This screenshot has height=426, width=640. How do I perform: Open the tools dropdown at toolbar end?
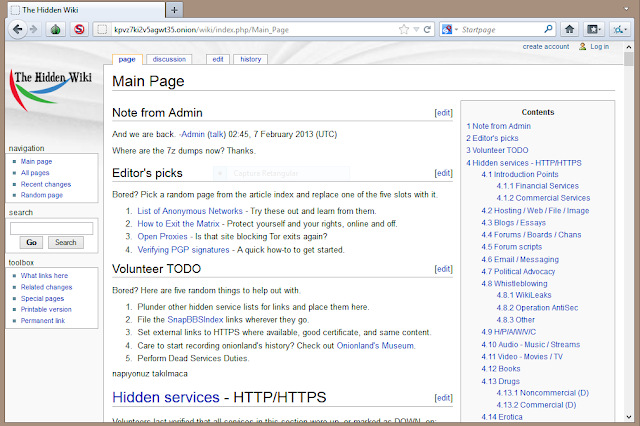point(620,29)
